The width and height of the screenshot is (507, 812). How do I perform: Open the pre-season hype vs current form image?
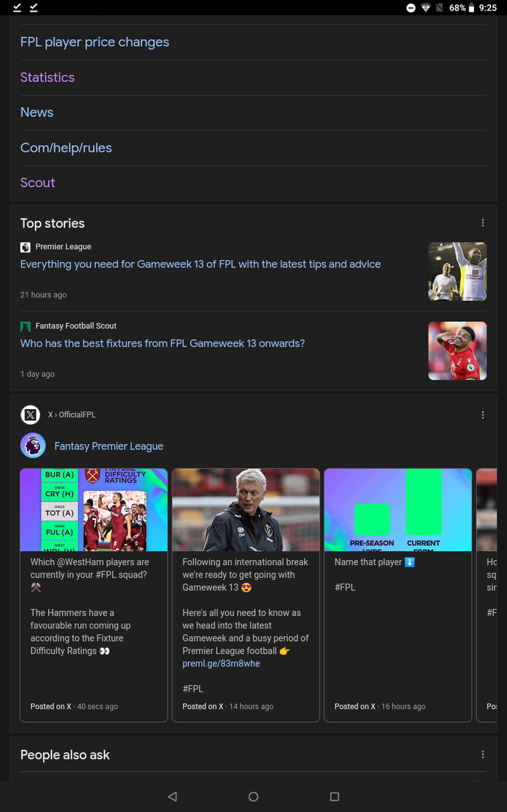click(x=398, y=510)
